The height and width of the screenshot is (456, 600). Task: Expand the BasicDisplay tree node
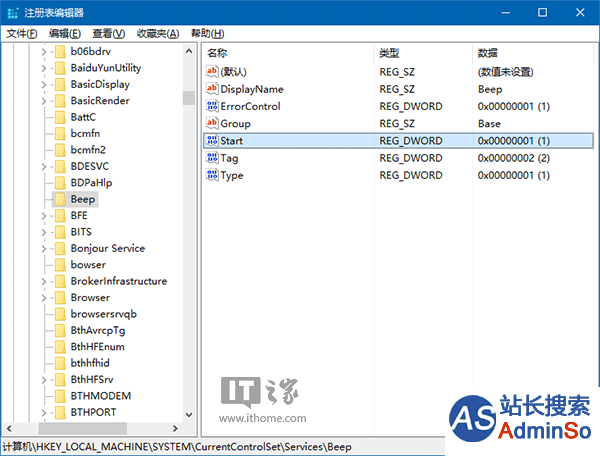44,85
